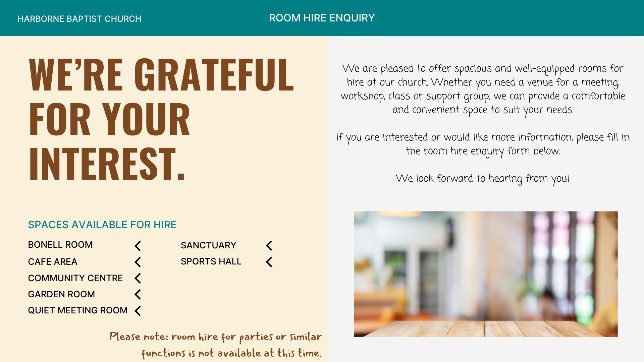Select the SPORTS HALL label
The width and height of the screenshot is (644, 362).
click(211, 261)
